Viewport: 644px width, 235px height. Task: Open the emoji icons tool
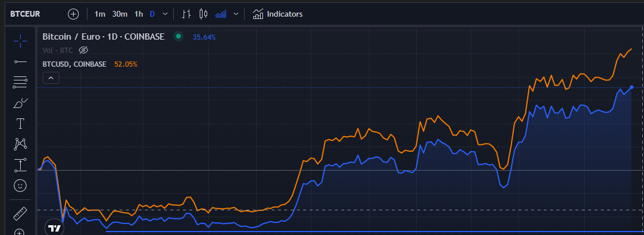click(20, 186)
